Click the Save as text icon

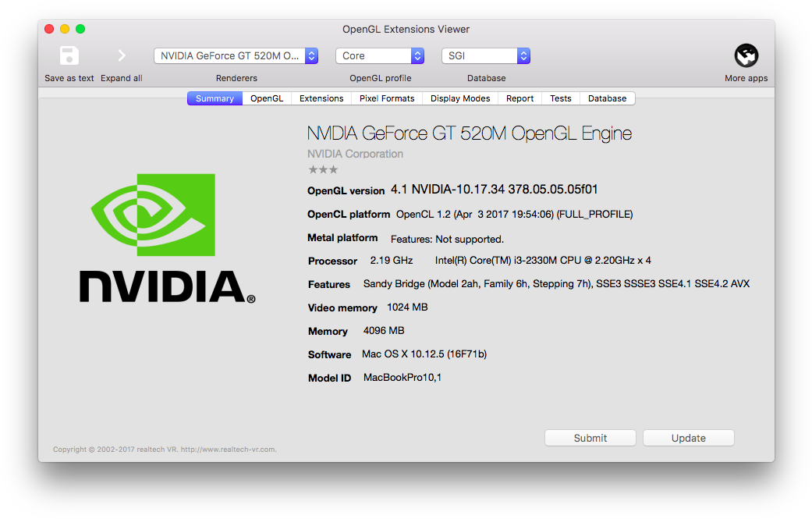[69, 55]
